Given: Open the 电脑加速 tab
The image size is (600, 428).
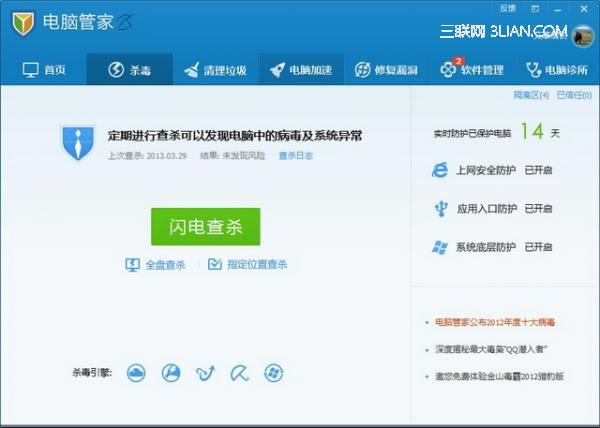Looking at the screenshot, I should [301, 70].
